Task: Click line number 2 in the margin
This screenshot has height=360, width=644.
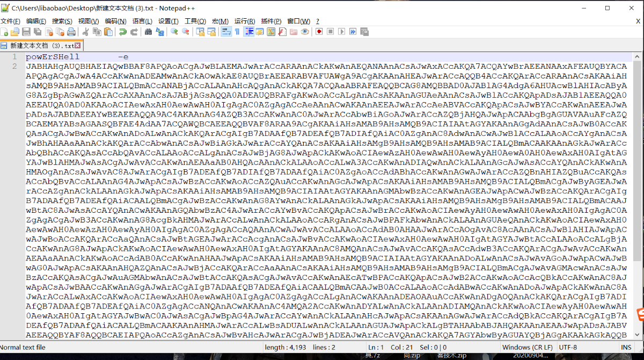Action: (x=15, y=66)
